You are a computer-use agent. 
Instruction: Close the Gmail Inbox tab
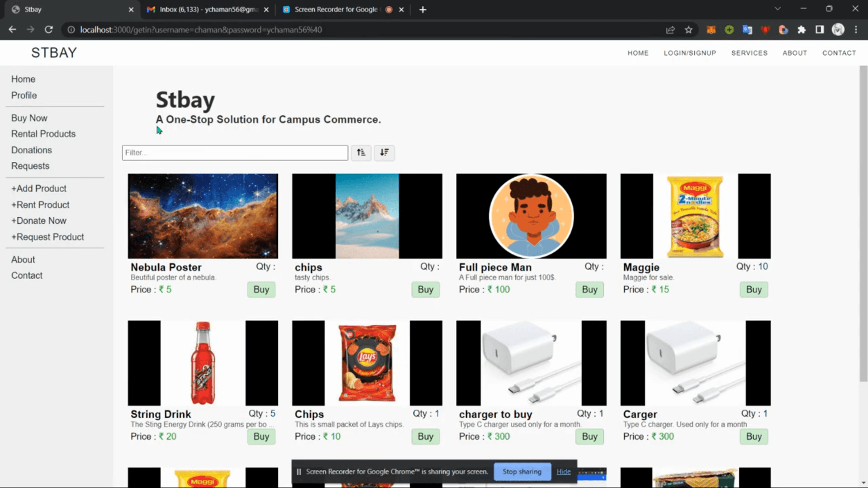point(266,9)
